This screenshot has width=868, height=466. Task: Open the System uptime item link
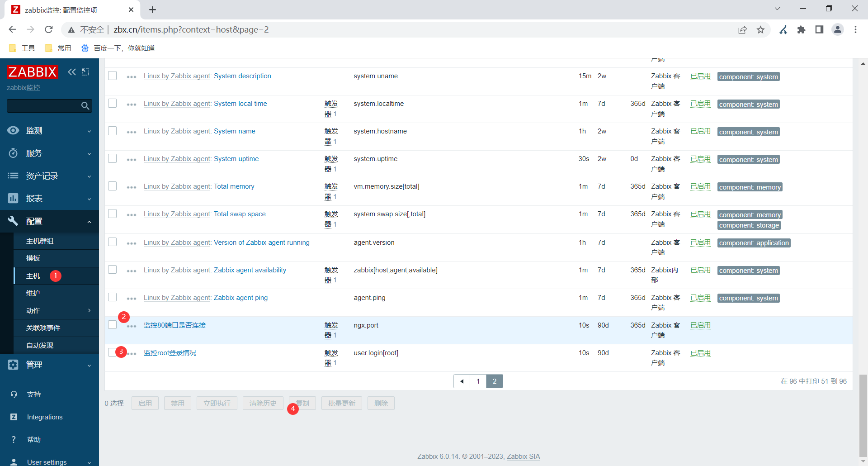tap(236, 159)
